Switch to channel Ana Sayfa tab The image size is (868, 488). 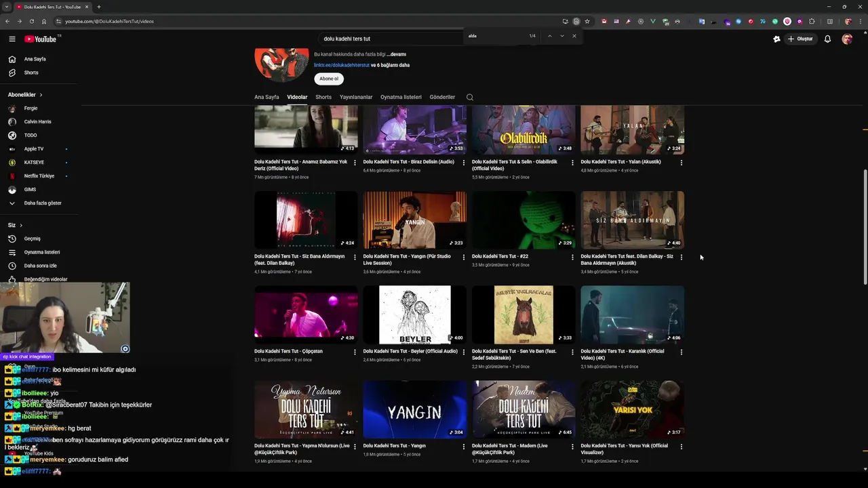pyautogui.click(x=267, y=97)
